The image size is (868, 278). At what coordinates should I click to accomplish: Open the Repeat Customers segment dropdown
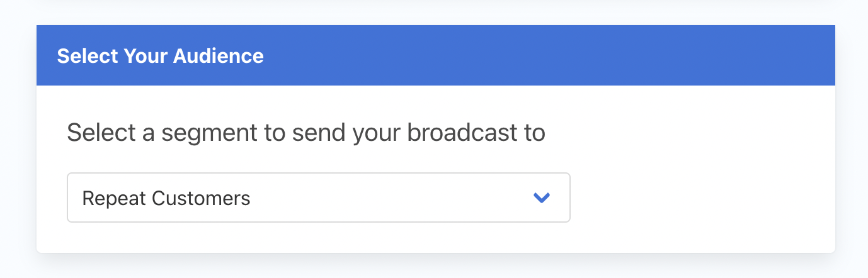pyautogui.click(x=319, y=197)
